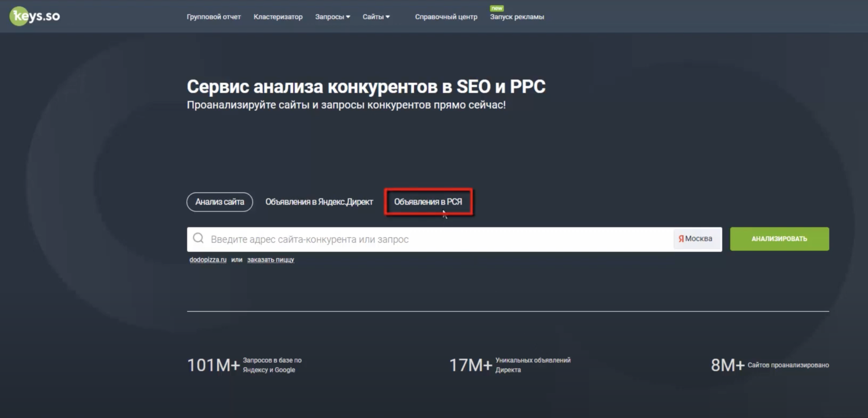Click the 101M+ queries statistic
The image size is (868, 418).
(x=245, y=365)
